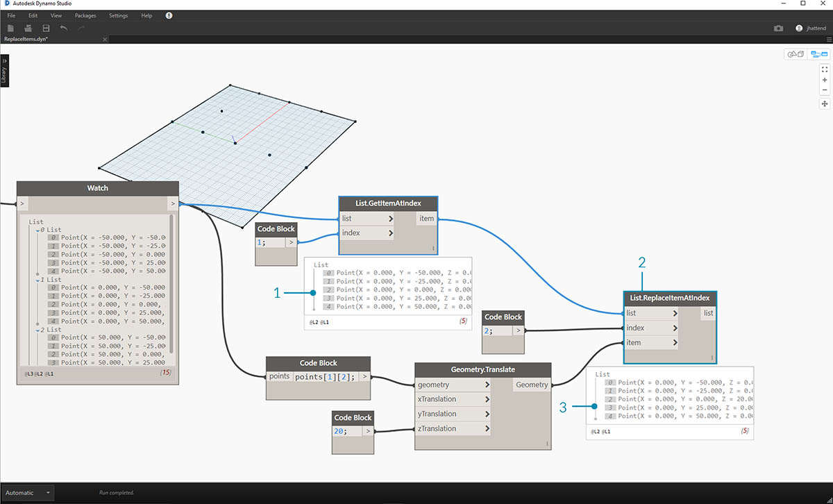Viewport: 833px width, 504px height.
Task: Open the Packages menu
Action: (85, 15)
